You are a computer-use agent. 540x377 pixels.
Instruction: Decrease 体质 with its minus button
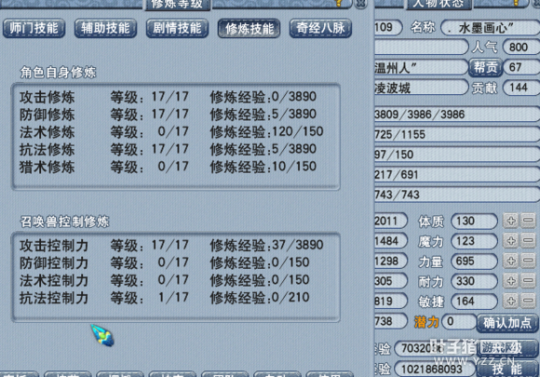[528, 221]
